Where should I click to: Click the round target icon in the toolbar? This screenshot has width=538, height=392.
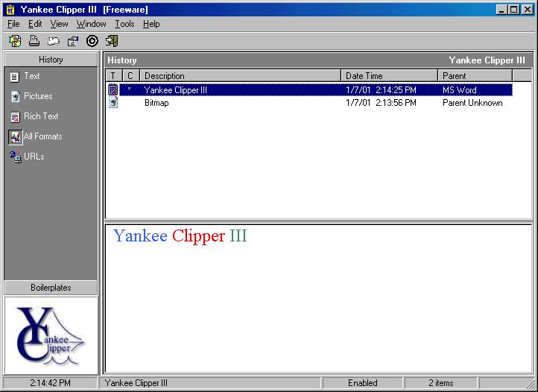coord(92,40)
